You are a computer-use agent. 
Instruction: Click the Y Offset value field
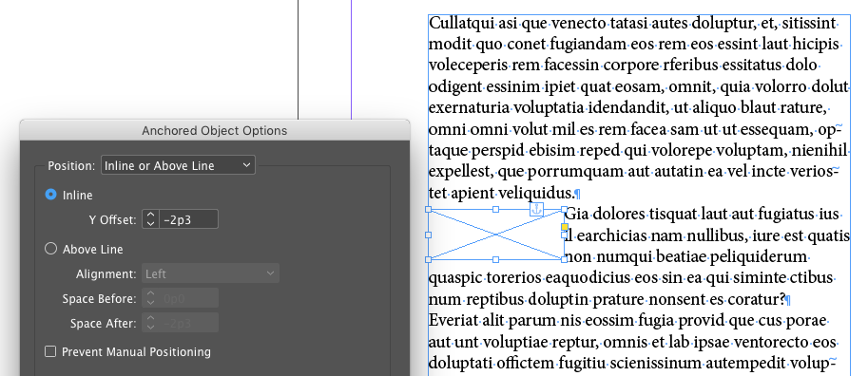tap(188, 219)
